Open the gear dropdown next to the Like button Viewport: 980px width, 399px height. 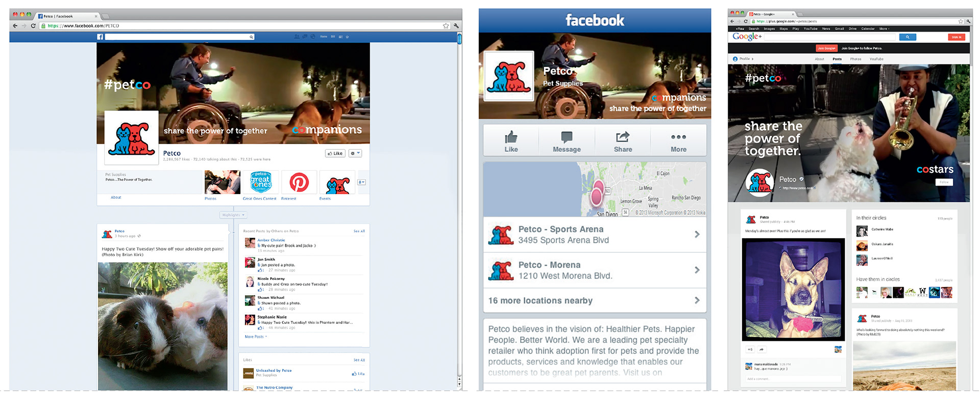pos(355,153)
